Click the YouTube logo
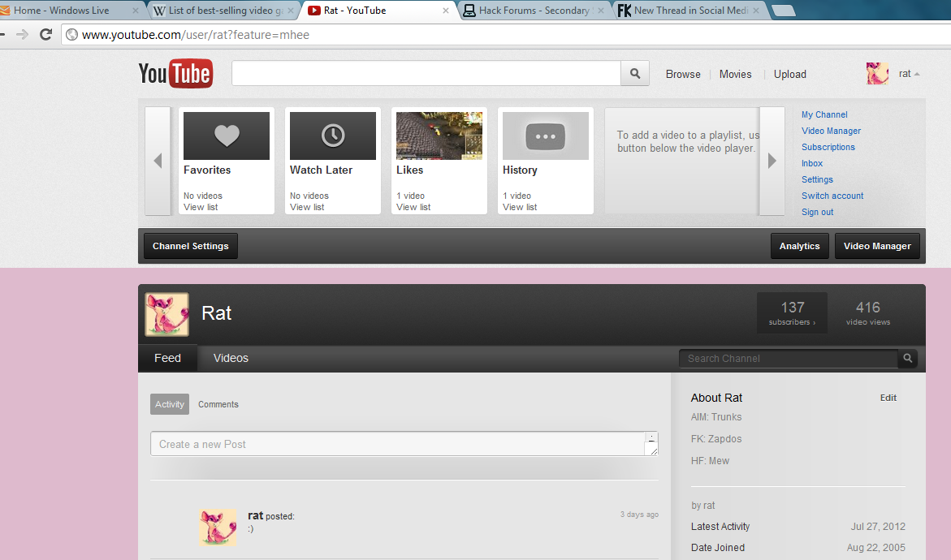The width and height of the screenshot is (951, 560). (x=175, y=73)
